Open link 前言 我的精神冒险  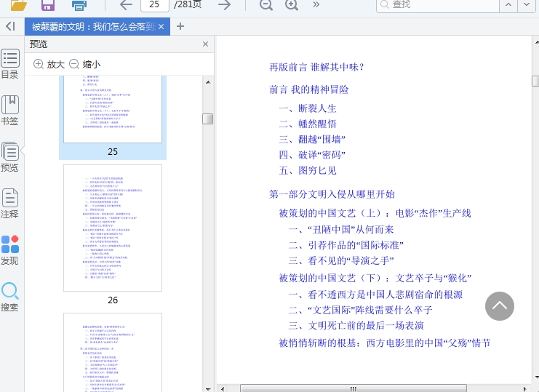[308, 89]
